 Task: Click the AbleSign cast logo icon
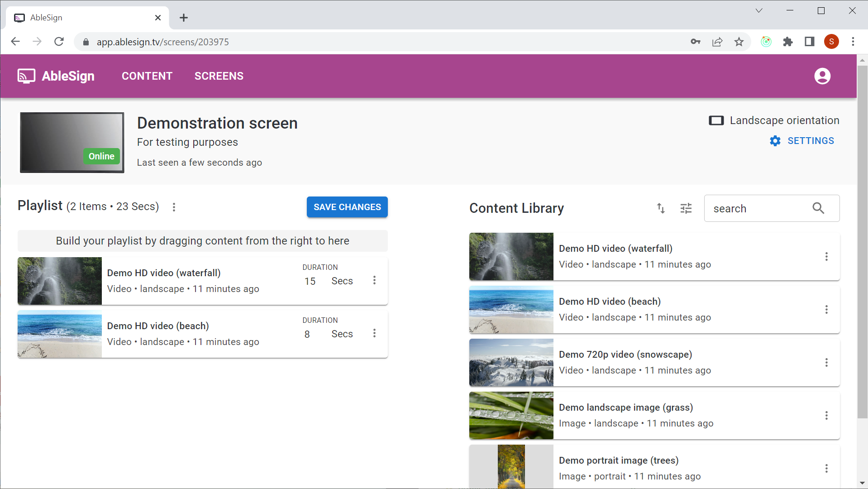click(x=26, y=76)
